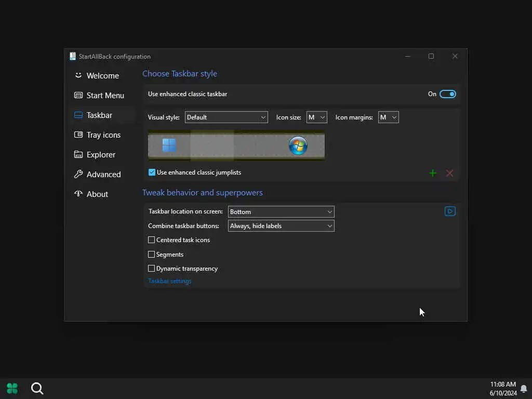Select the highlighted taskbar button preview

pos(212,145)
